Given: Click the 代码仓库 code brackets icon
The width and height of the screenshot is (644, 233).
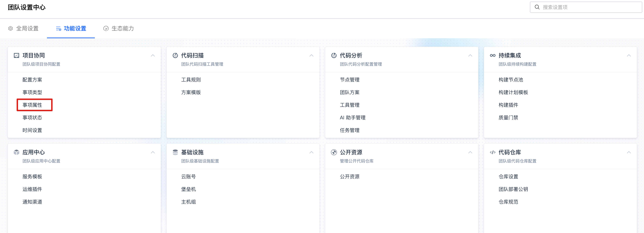Looking at the screenshot, I should tap(493, 152).
